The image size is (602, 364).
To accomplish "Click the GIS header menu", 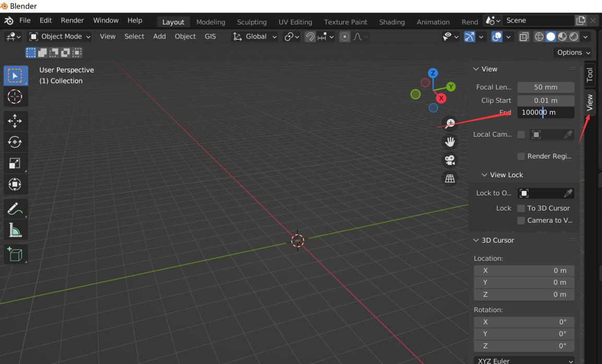I will coord(210,37).
